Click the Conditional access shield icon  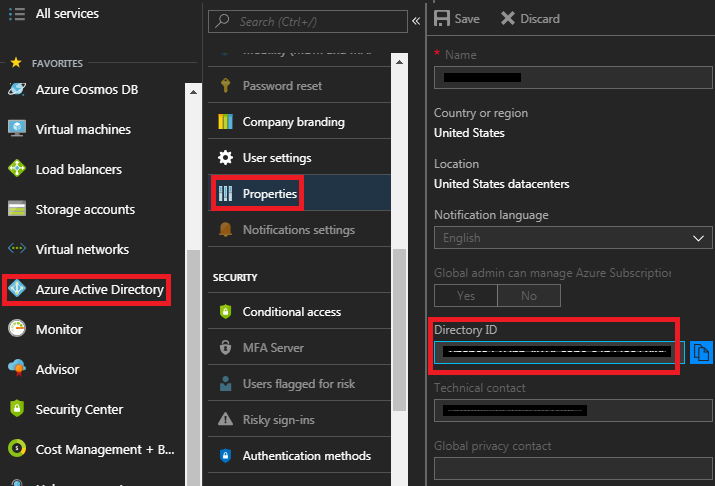[x=225, y=311]
